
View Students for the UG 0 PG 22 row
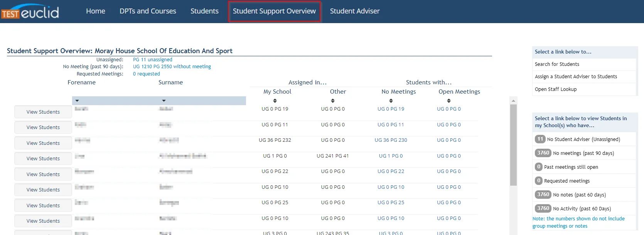[x=43, y=175]
